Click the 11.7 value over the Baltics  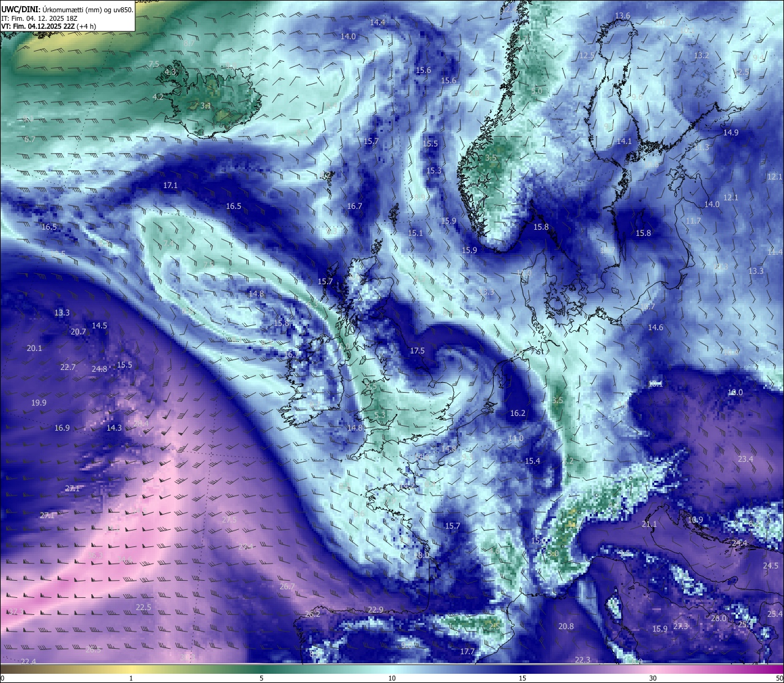pyautogui.click(x=693, y=221)
